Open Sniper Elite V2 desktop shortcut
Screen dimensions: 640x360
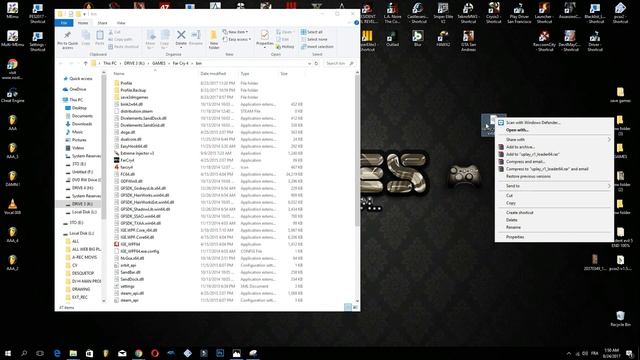coord(443,13)
